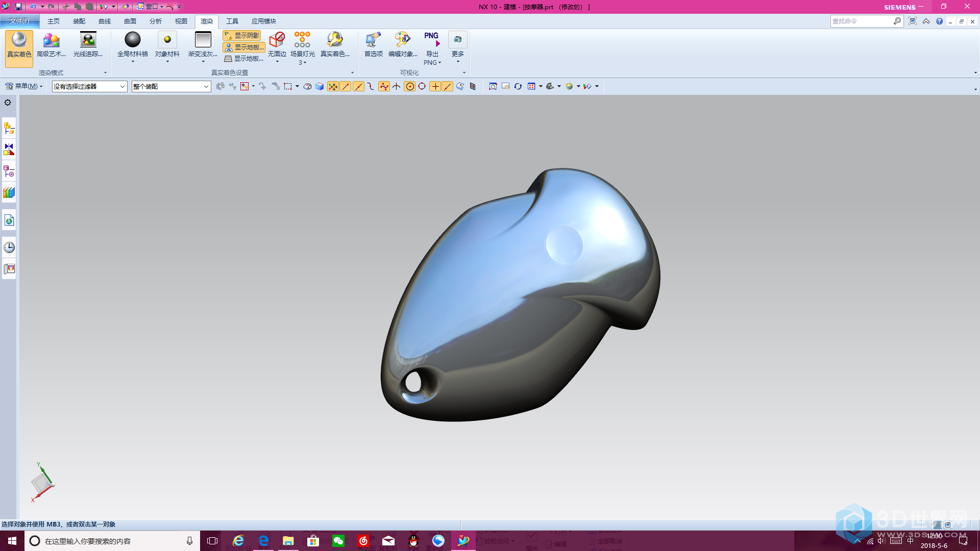Toggle Enable Snap Point snap option
Screen dimensions: 980x551
pyautogui.click(x=333, y=86)
